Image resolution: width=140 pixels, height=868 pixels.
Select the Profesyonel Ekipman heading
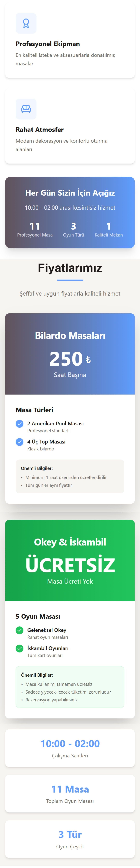tap(48, 44)
